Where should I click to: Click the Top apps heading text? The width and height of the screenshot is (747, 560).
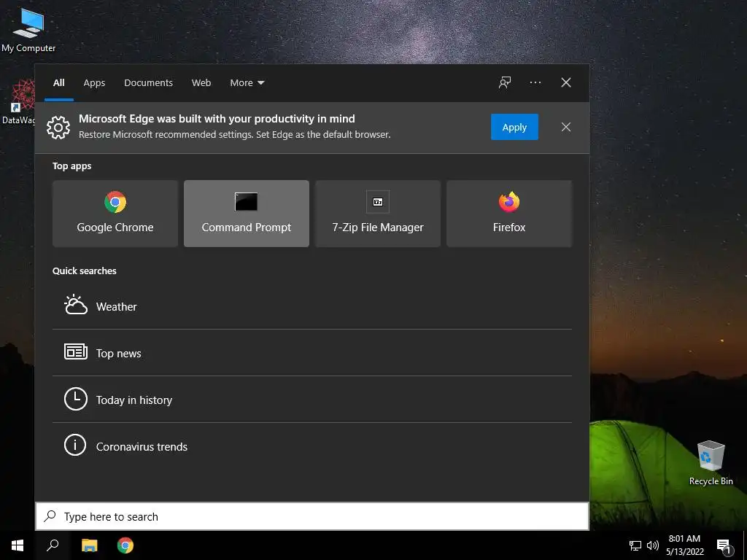pos(72,166)
